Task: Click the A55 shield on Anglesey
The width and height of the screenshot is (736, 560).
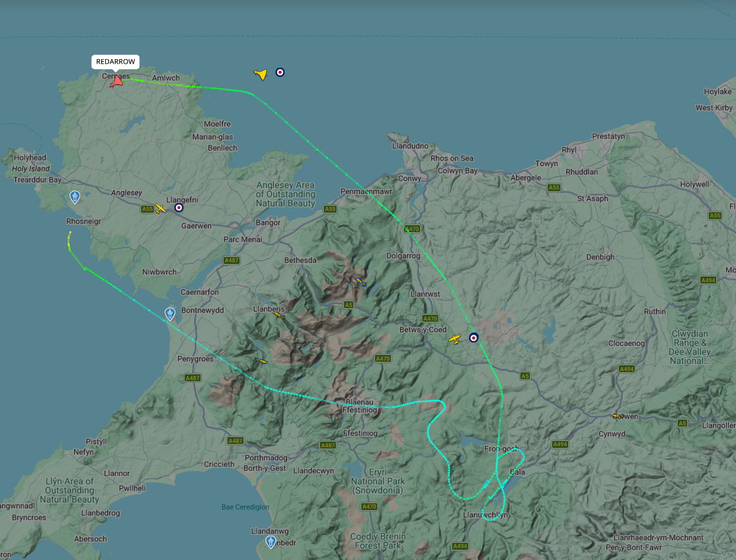Action: pyautogui.click(x=147, y=209)
